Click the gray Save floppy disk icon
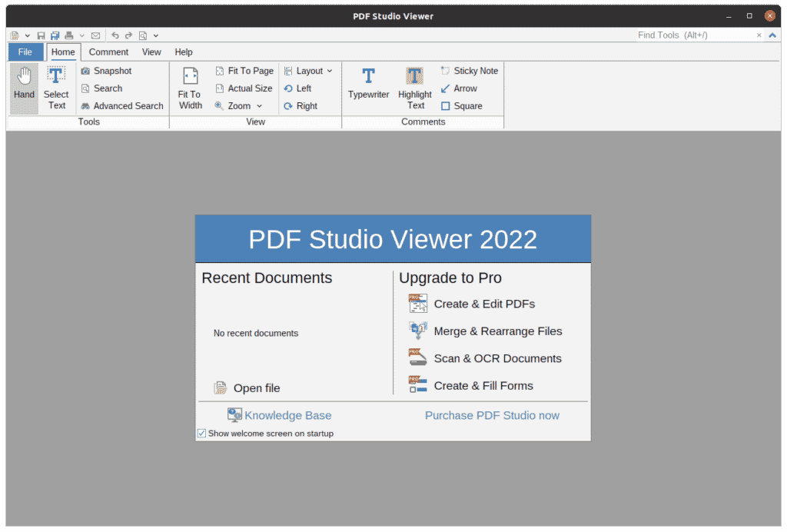787x532 pixels. point(42,35)
